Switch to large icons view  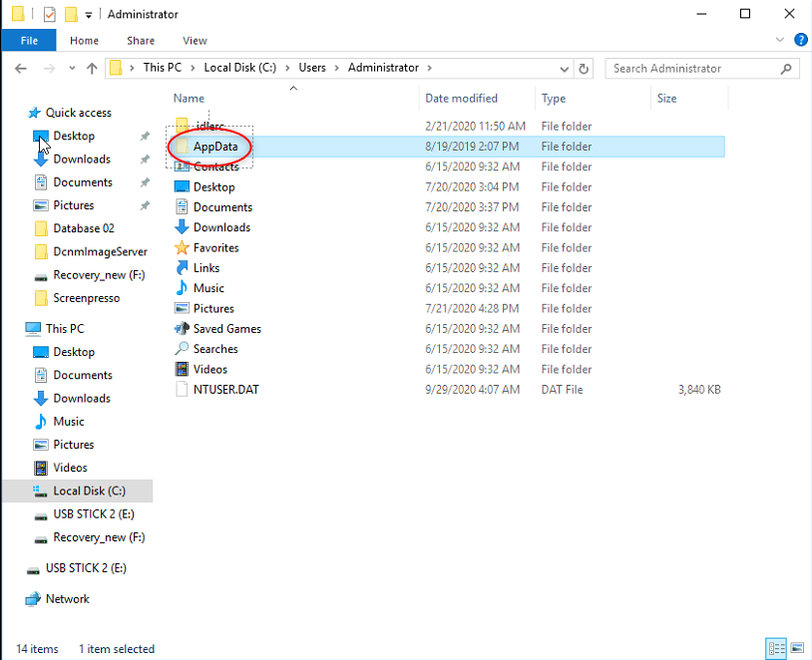coord(796,648)
